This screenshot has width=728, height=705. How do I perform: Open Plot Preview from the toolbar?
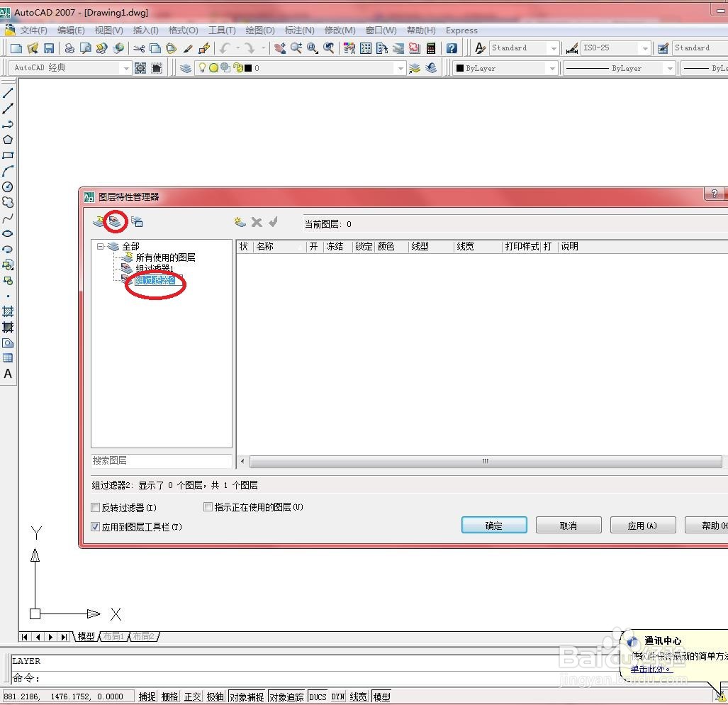pos(86,48)
